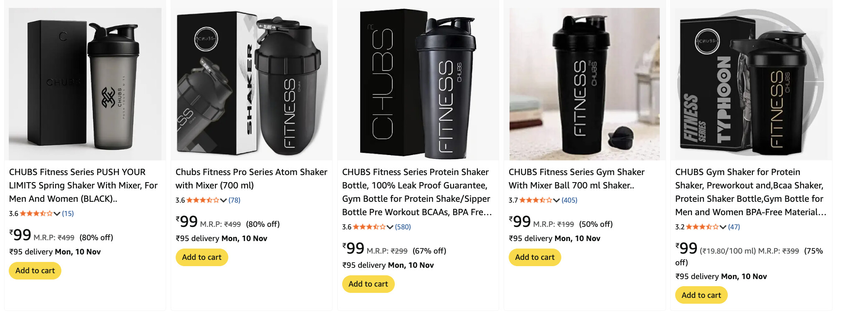Image resolution: width=868 pixels, height=315 pixels.
Task: Expand rating chevron for Atom Shaker
Action: point(224,200)
